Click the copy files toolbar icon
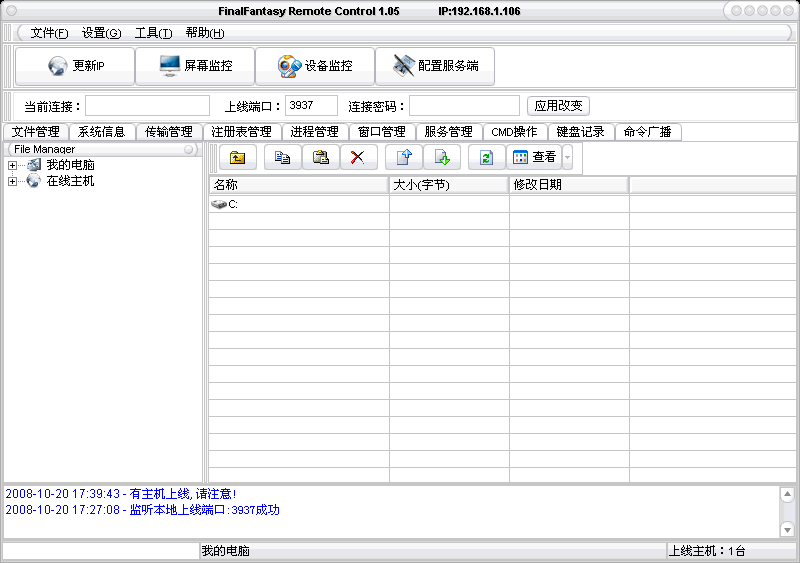This screenshot has height=563, width=800. [282, 157]
